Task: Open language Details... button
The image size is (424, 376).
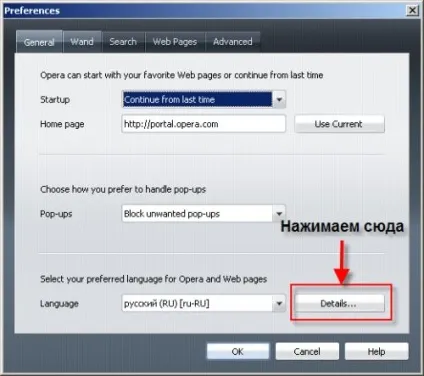Action: (339, 303)
